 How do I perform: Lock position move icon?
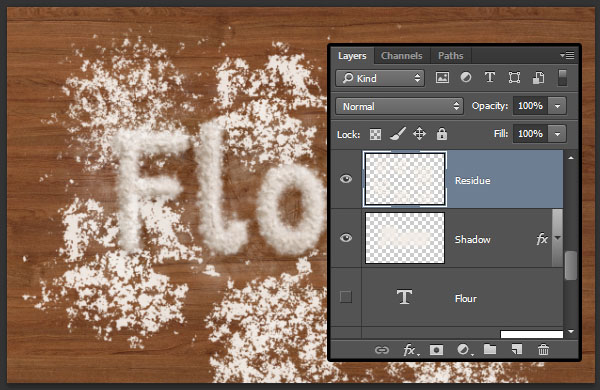click(419, 134)
